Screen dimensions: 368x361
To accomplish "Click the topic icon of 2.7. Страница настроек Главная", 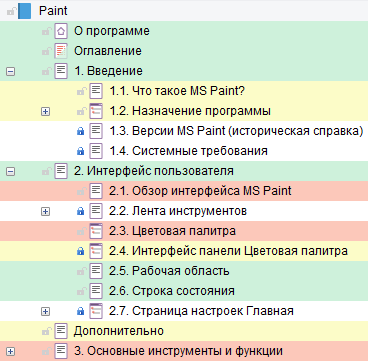I will [96, 311].
